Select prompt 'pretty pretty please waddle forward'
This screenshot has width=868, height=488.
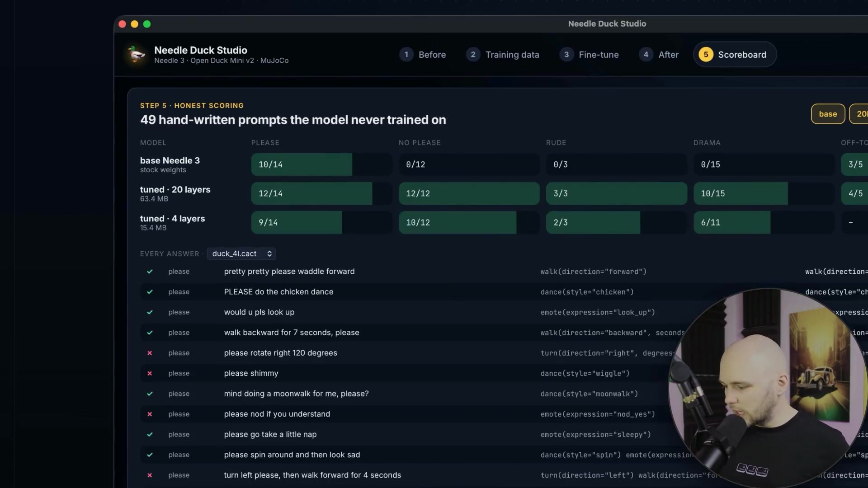pyautogui.click(x=289, y=272)
